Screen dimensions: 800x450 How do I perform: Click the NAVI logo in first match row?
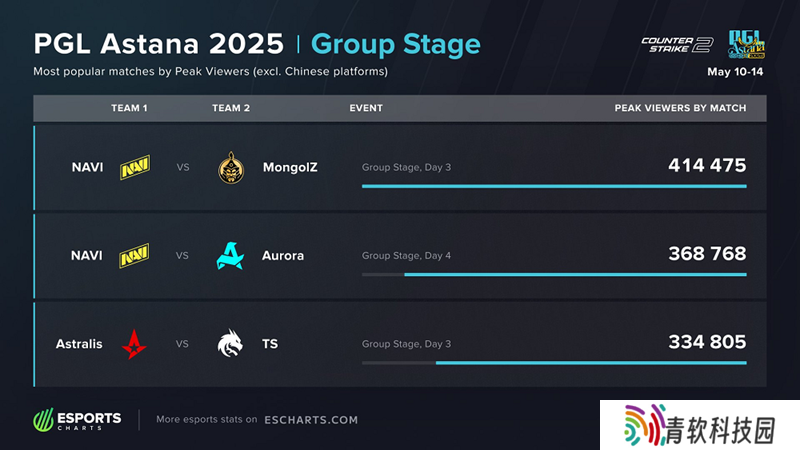[x=135, y=167]
